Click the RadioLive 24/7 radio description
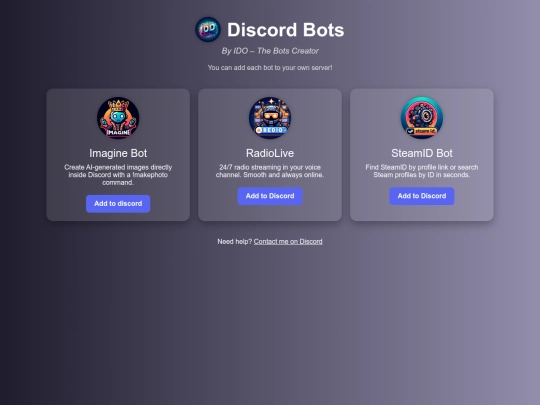 270,171
